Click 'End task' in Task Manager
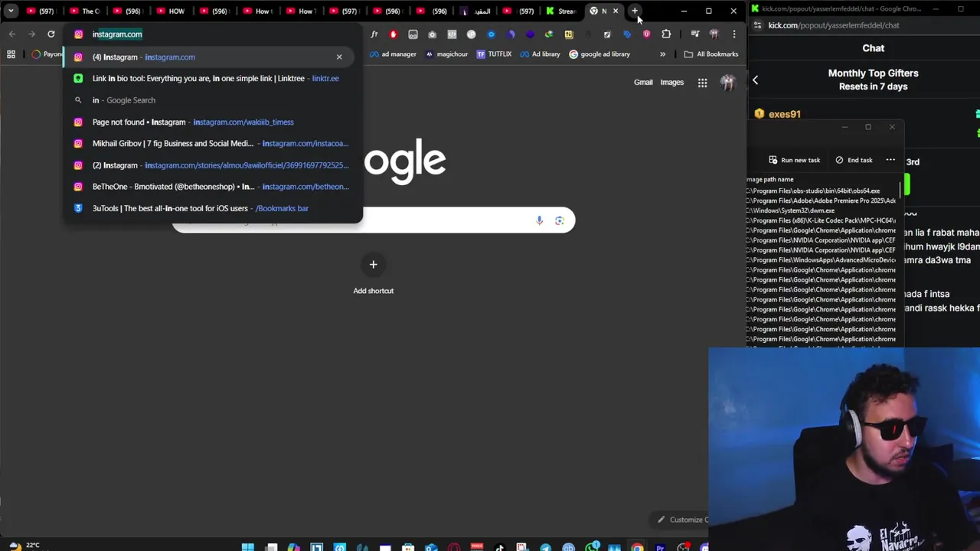Screen dimensions: 980x551 (854, 160)
